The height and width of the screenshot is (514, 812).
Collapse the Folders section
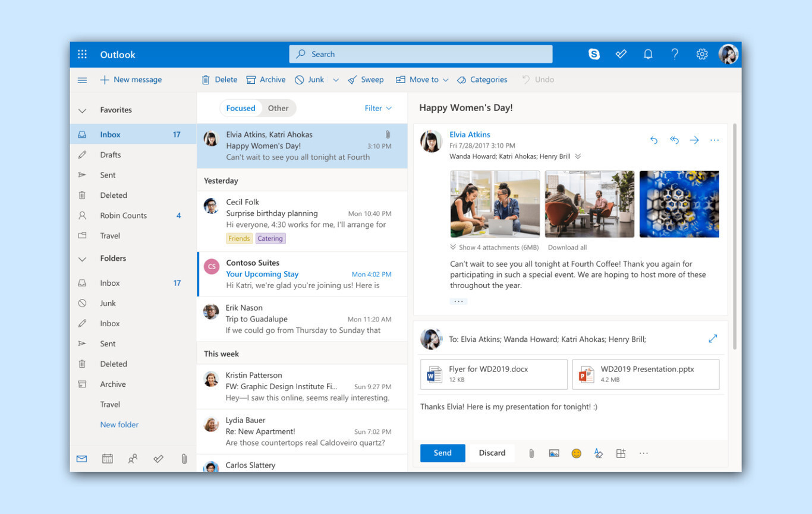click(82, 258)
